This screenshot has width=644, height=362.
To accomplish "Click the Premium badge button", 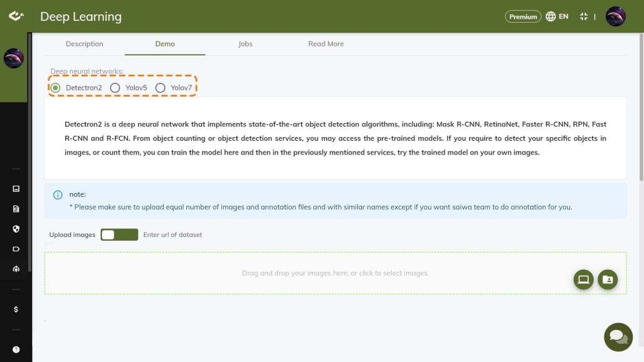I will click(523, 17).
